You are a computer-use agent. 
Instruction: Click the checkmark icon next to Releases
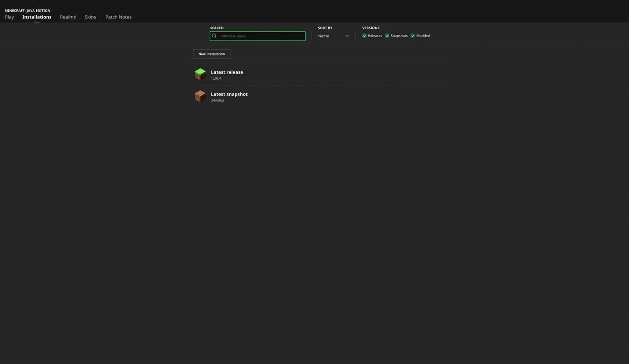[x=364, y=36]
